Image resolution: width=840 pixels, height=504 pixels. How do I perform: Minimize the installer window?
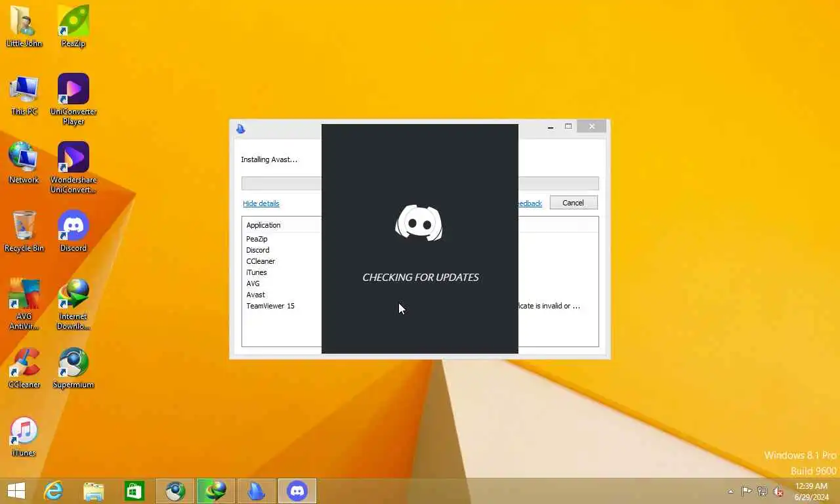[551, 127]
